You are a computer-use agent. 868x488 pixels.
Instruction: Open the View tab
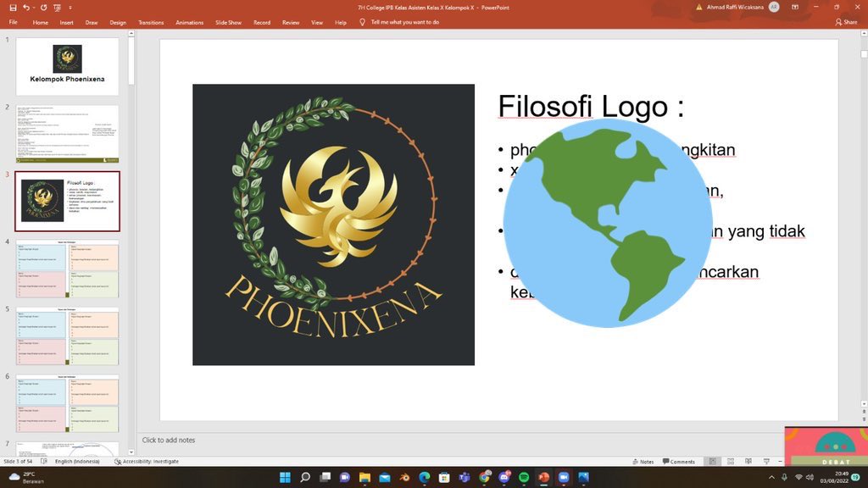click(317, 22)
